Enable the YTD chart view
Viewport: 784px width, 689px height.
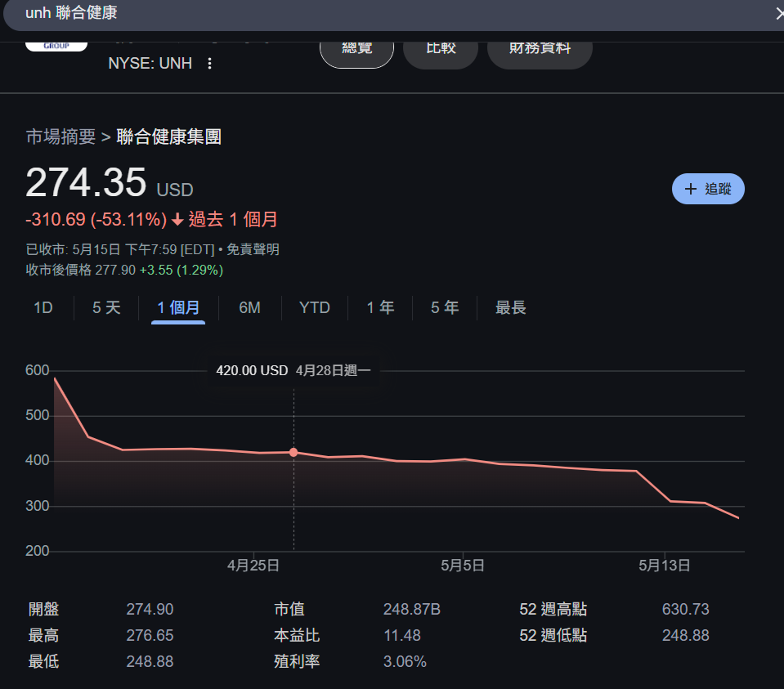pos(314,308)
